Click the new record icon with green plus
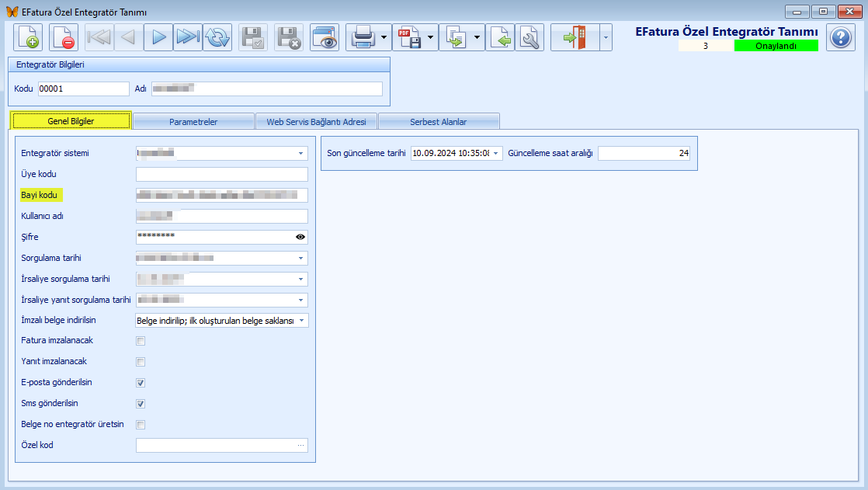 [x=30, y=37]
